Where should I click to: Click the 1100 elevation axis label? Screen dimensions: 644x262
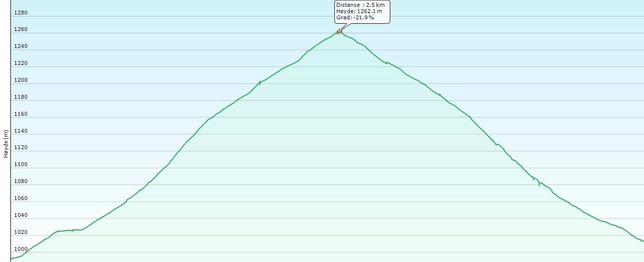(21, 165)
